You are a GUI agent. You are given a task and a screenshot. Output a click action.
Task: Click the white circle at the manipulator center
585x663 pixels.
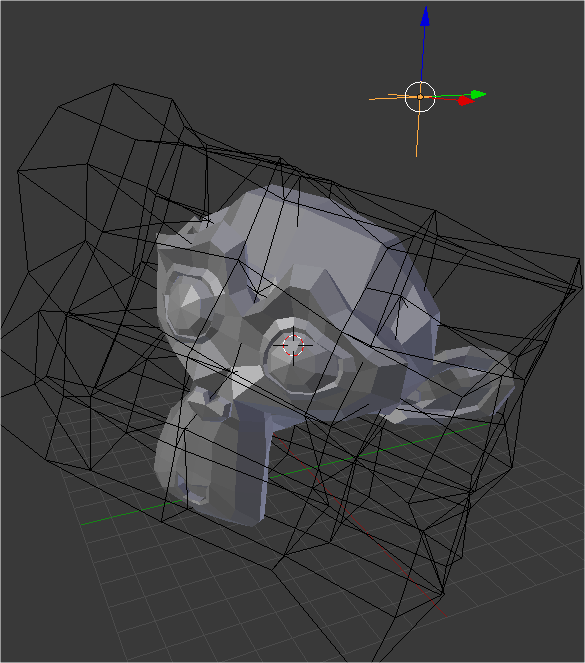point(420,97)
